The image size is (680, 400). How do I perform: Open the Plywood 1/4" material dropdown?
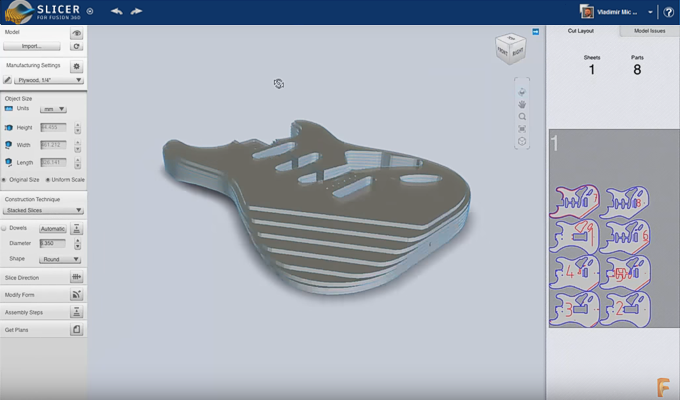[49, 80]
